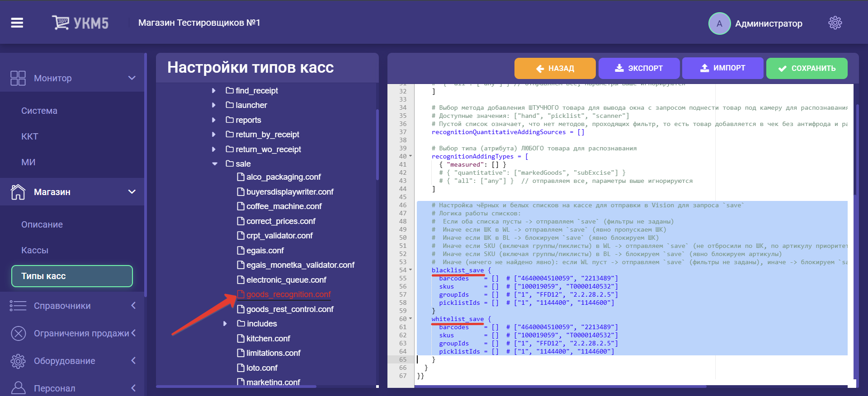Click the ЭКСПОРТ button
868x396 pixels.
pos(638,68)
